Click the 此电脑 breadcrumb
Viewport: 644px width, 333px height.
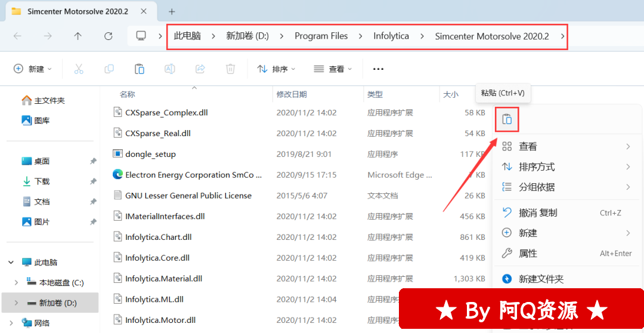coord(187,36)
